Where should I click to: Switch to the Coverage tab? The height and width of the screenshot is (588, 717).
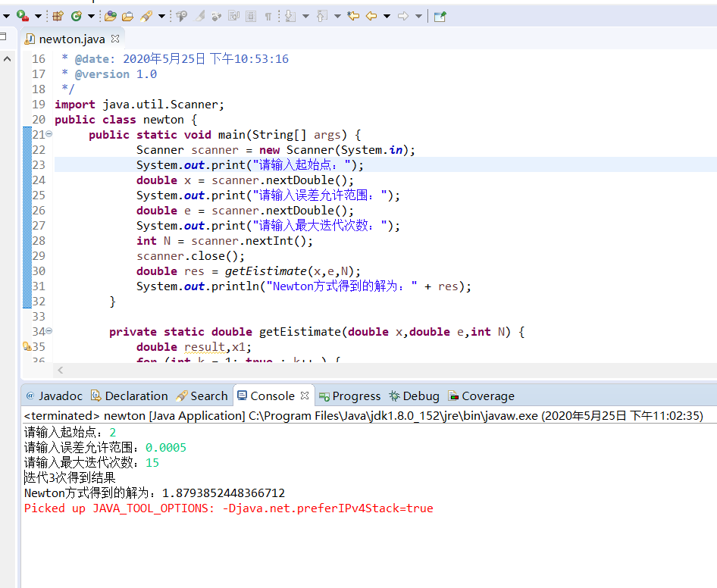[481, 396]
